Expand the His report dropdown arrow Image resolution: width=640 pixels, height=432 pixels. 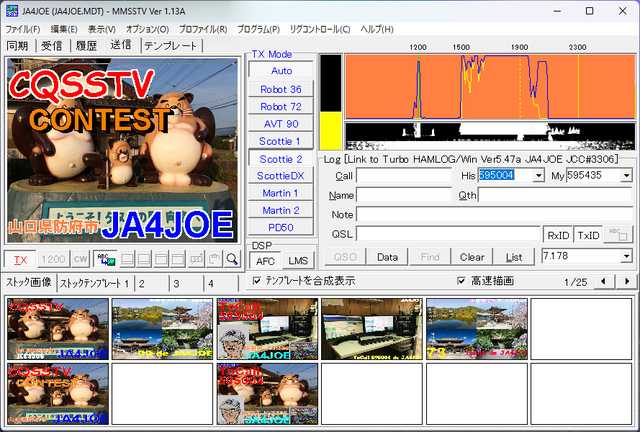click(x=538, y=176)
